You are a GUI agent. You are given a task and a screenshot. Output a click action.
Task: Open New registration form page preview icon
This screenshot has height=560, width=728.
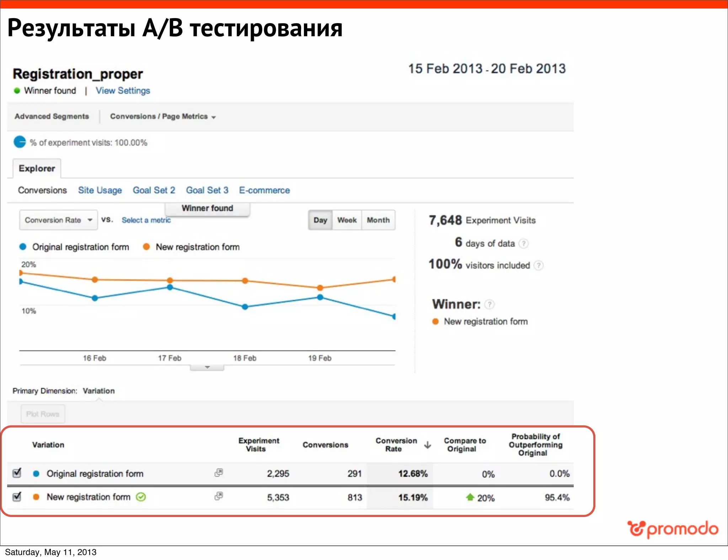(219, 496)
